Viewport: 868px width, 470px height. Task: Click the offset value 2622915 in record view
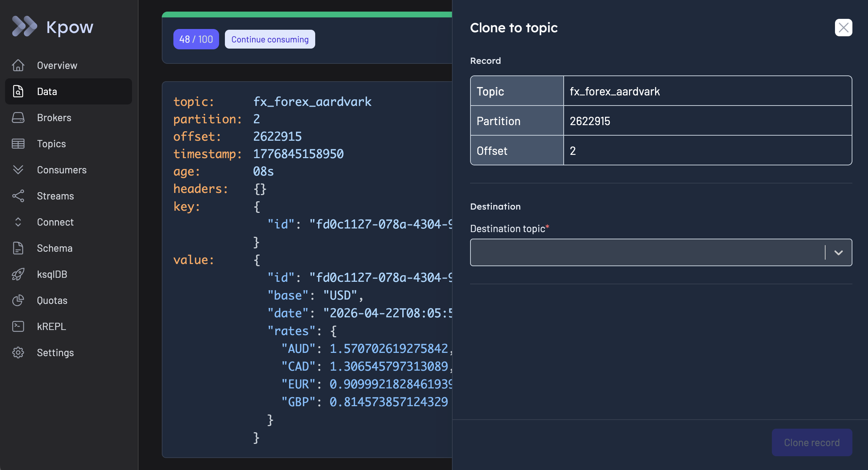click(x=277, y=136)
